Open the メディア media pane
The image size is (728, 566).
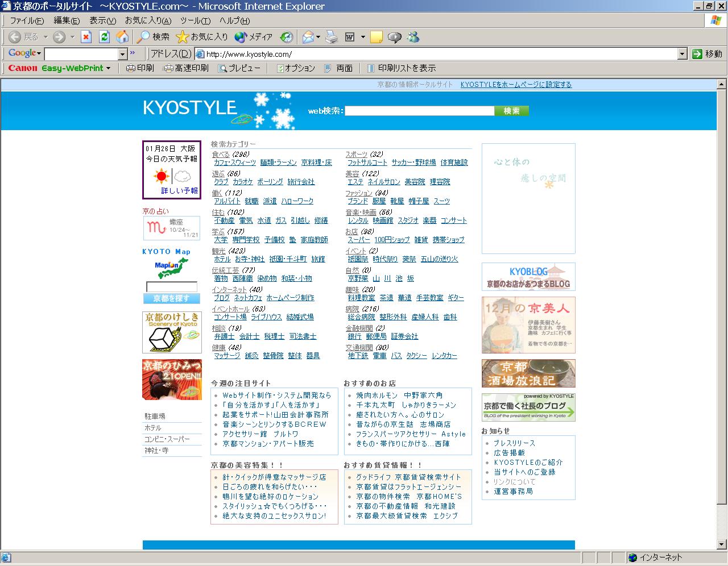254,37
